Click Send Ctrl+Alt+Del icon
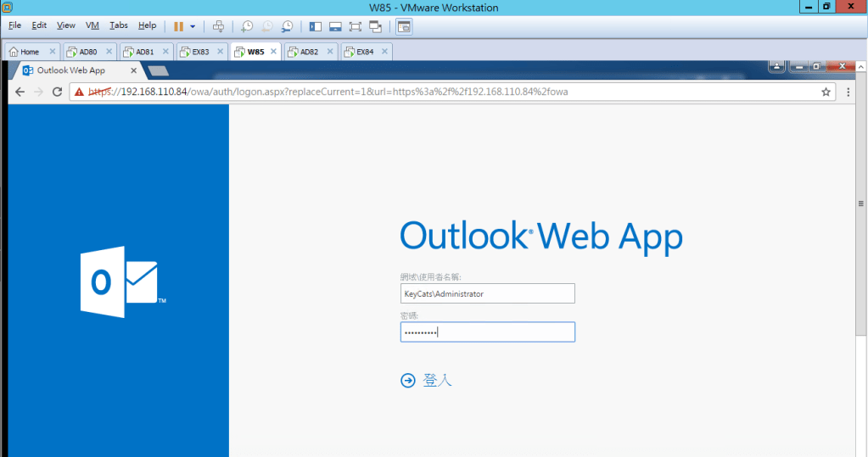Viewport: 868px width, 457px height. [218, 26]
